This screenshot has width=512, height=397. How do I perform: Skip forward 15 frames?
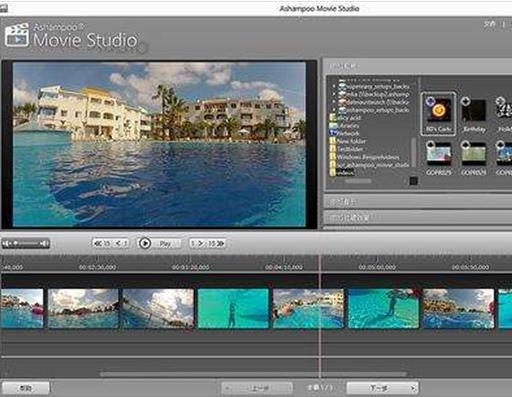[216, 244]
